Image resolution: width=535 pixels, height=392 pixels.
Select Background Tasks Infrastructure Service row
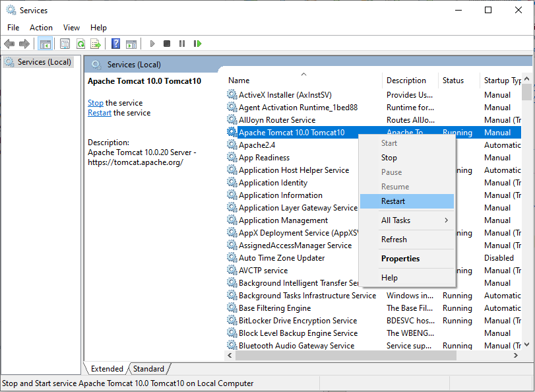373,296
